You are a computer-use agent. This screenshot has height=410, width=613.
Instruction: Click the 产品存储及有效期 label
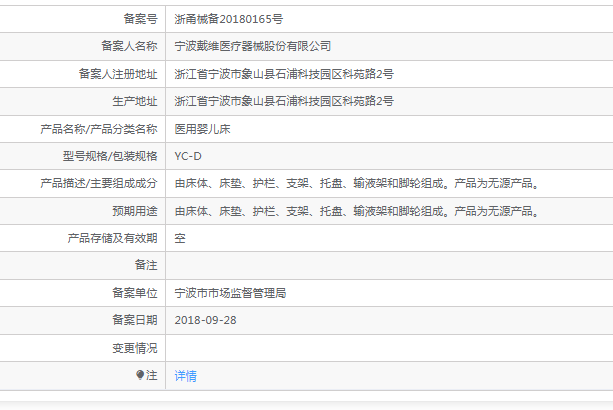(x=113, y=238)
